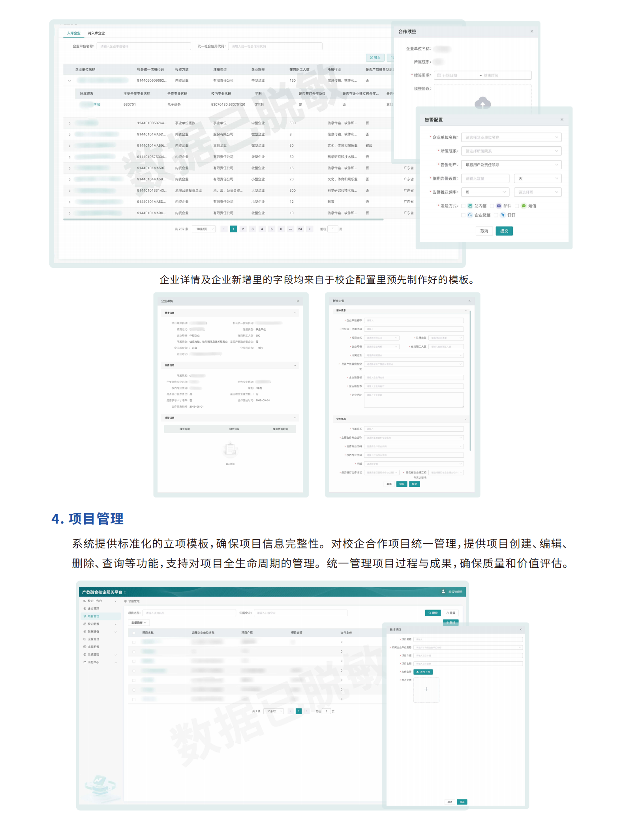Collapse the first expanded enterprise row

point(69,81)
